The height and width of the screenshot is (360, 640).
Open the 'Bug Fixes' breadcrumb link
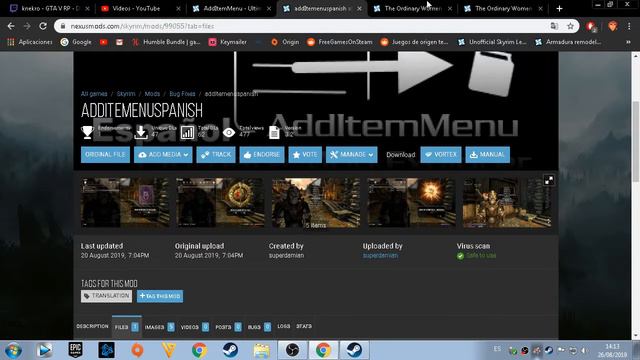coord(182,94)
